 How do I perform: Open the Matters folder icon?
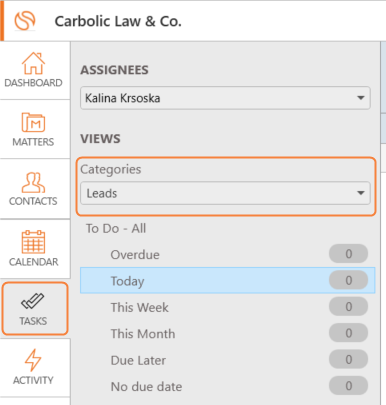point(33,123)
